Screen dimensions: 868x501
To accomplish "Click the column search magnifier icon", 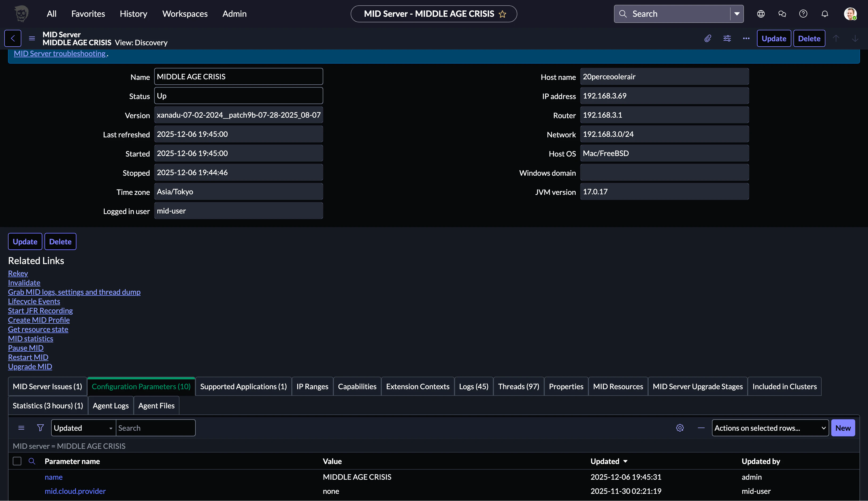I will tap(32, 461).
